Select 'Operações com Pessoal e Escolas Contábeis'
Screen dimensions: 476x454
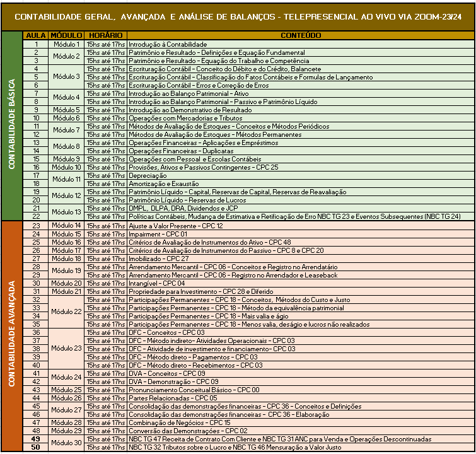pyautogui.click(x=301, y=159)
